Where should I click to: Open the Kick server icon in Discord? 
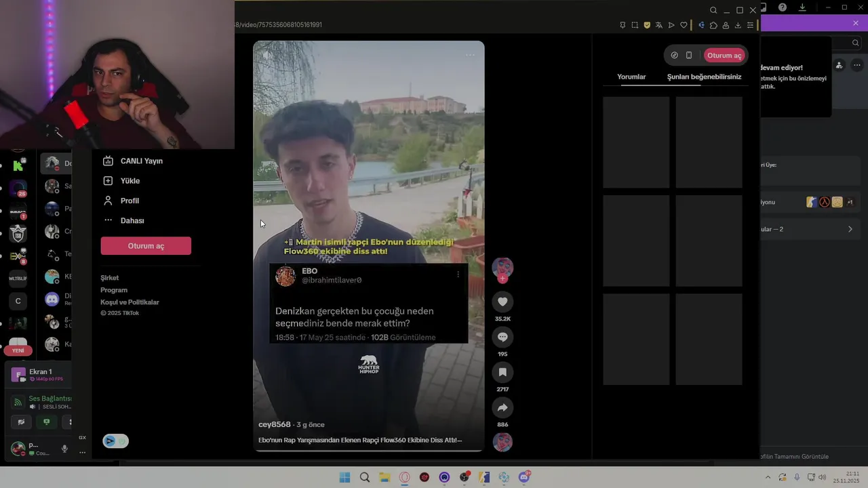click(18, 165)
